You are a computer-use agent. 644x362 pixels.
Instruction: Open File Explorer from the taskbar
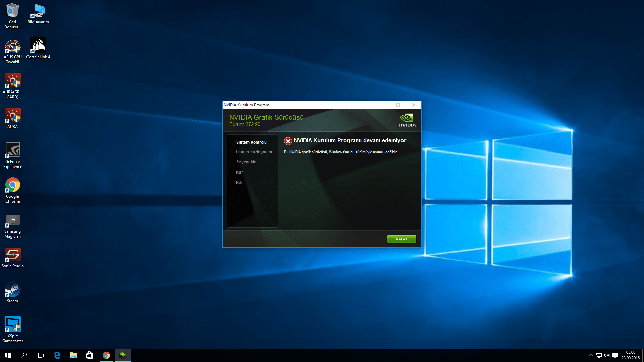pos(73,355)
